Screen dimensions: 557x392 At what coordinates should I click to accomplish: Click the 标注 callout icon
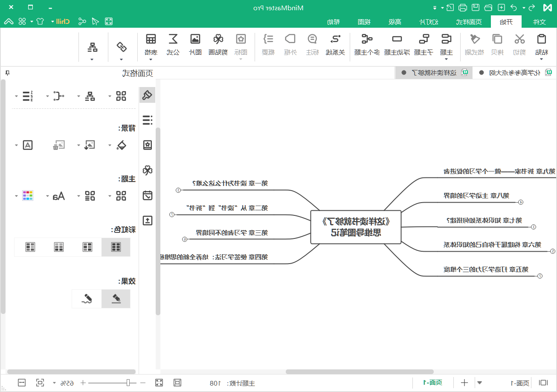pos(313,39)
